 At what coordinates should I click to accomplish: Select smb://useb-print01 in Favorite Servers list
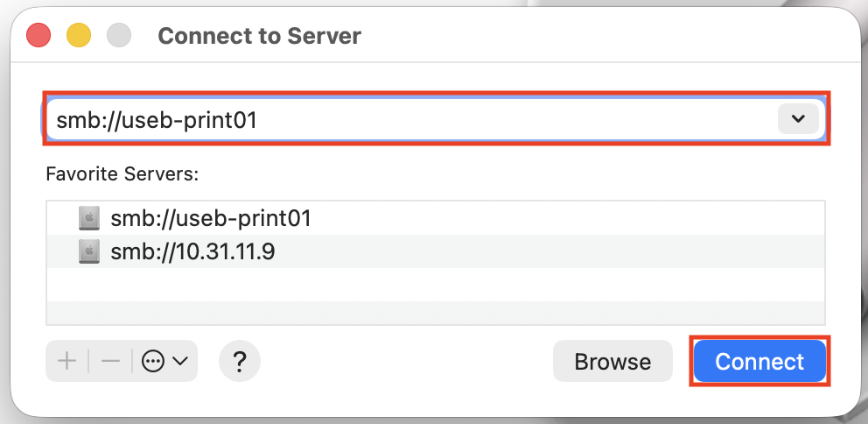point(211,218)
